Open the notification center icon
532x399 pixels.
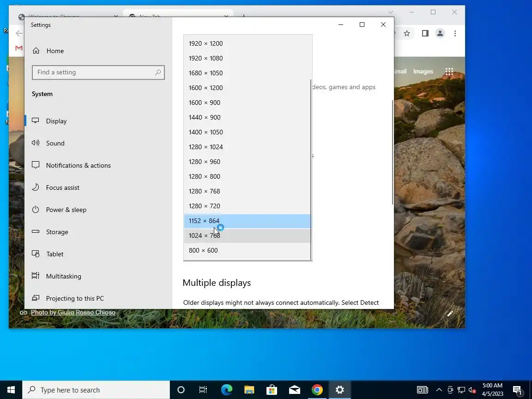[517, 390]
